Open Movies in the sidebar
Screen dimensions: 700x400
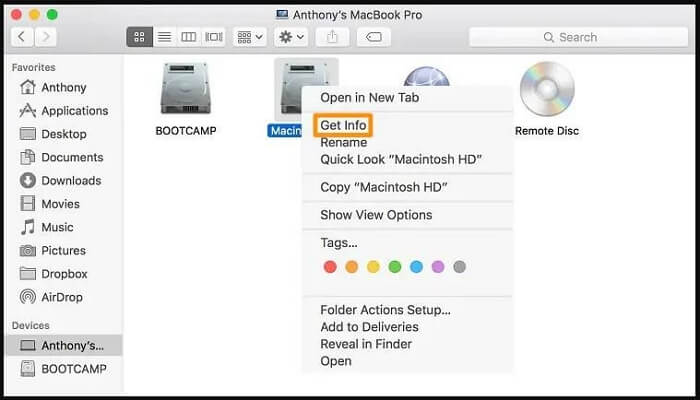50,204
